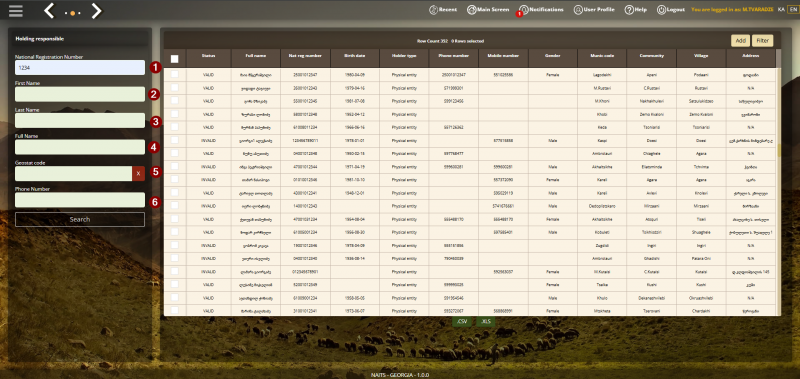Click the 'Patara Oni' village cell

[x=702, y=258]
